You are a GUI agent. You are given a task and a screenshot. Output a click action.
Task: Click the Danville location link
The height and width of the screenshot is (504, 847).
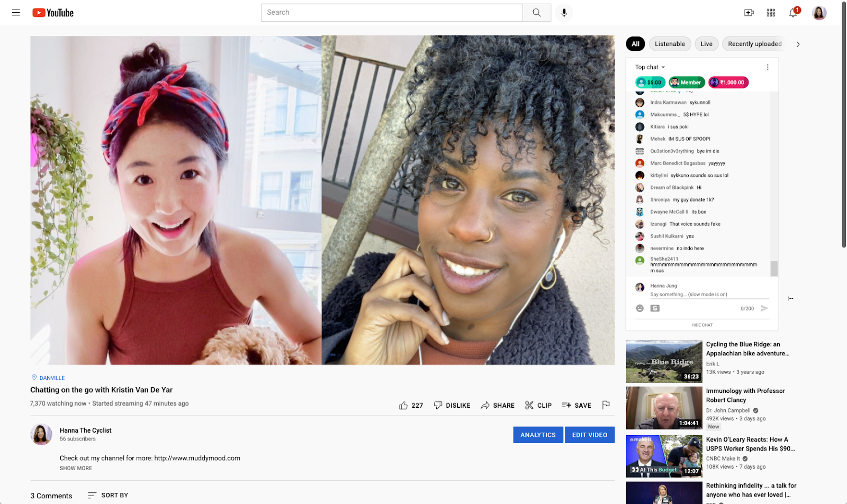click(x=48, y=378)
